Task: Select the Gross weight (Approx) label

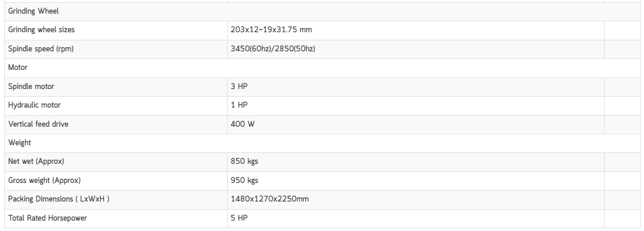Action: coord(44,180)
